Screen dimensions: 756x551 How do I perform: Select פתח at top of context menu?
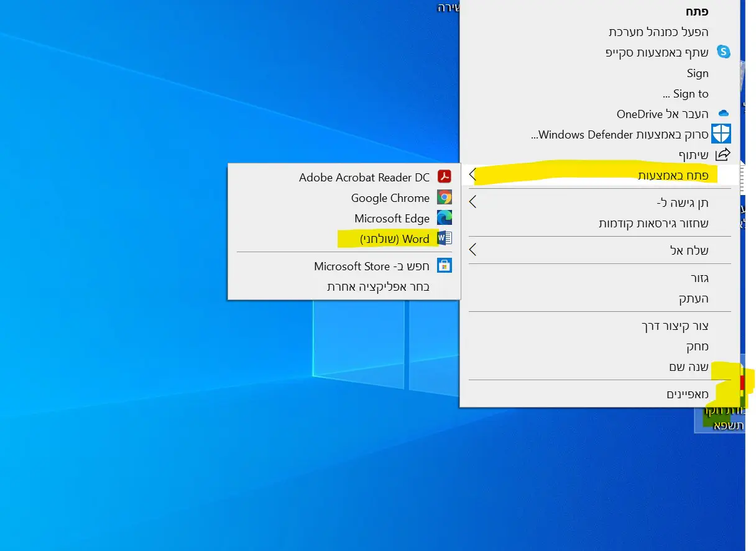(x=696, y=11)
